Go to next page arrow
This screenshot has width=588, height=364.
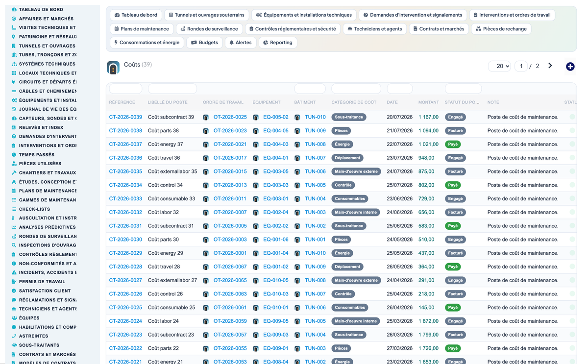tap(550, 66)
